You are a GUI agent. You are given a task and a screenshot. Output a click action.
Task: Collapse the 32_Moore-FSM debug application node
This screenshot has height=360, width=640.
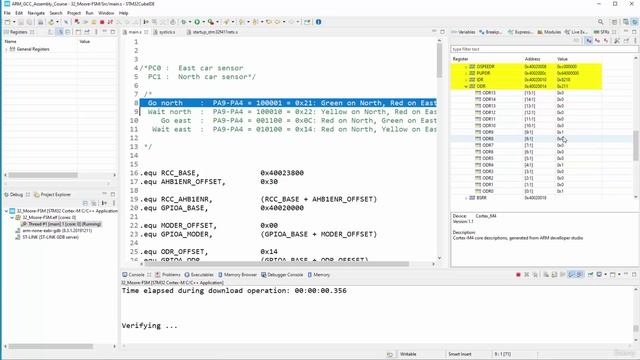pyautogui.click(x=6, y=211)
